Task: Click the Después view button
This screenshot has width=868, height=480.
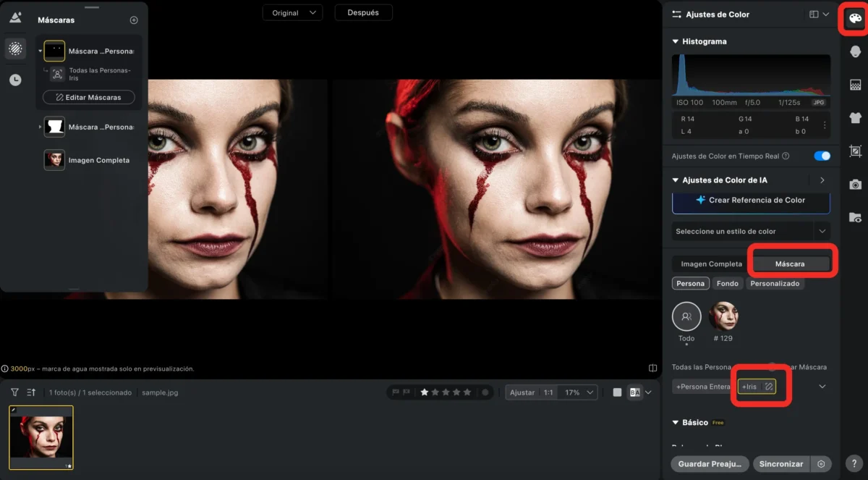Action: pyautogui.click(x=363, y=12)
